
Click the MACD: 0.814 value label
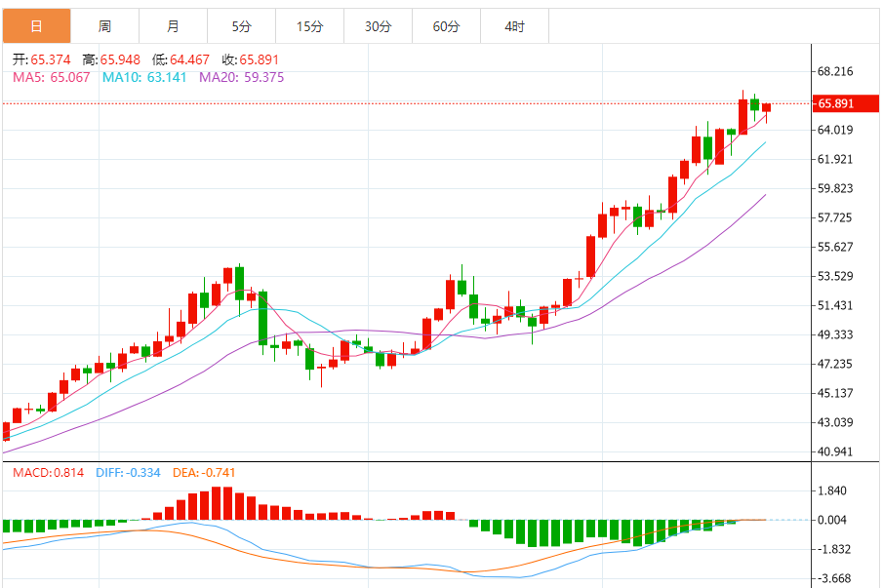pyautogui.click(x=49, y=473)
